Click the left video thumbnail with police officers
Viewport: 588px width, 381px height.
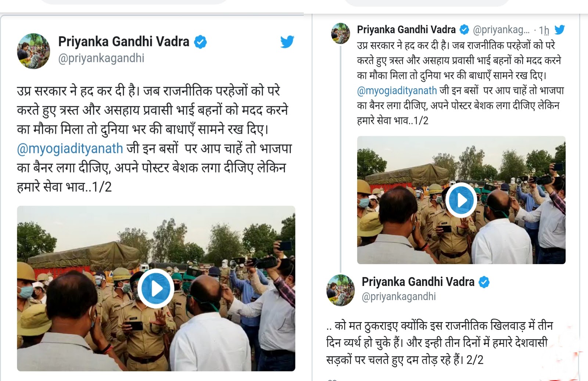[x=156, y=288]
